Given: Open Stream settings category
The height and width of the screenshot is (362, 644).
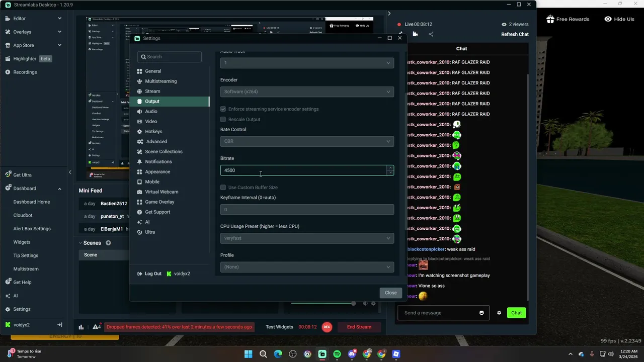Looking at the screenshot, I should click(152, 91).
